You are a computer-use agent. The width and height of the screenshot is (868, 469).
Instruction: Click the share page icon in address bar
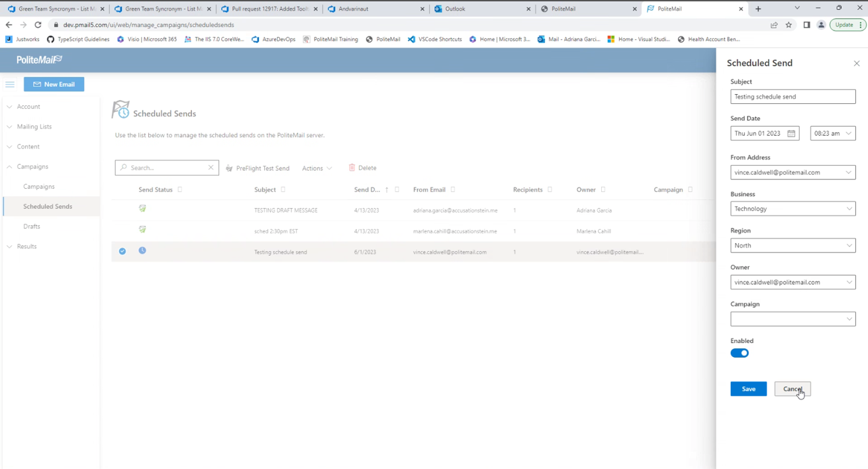click(x=774, y=25)
